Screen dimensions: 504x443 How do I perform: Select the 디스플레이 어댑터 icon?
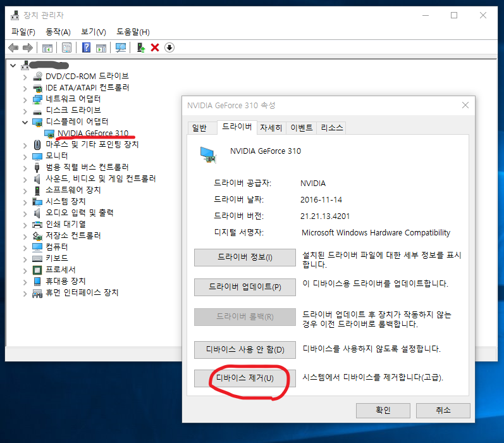[37, 122]
